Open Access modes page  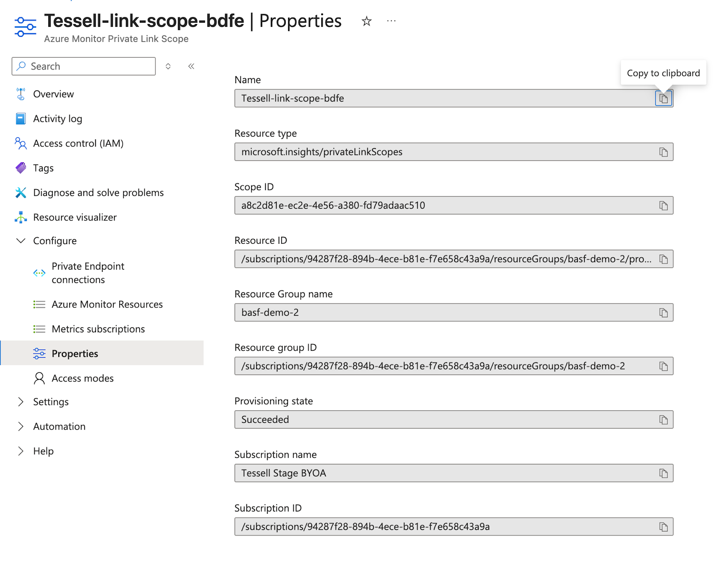[82, 378]
